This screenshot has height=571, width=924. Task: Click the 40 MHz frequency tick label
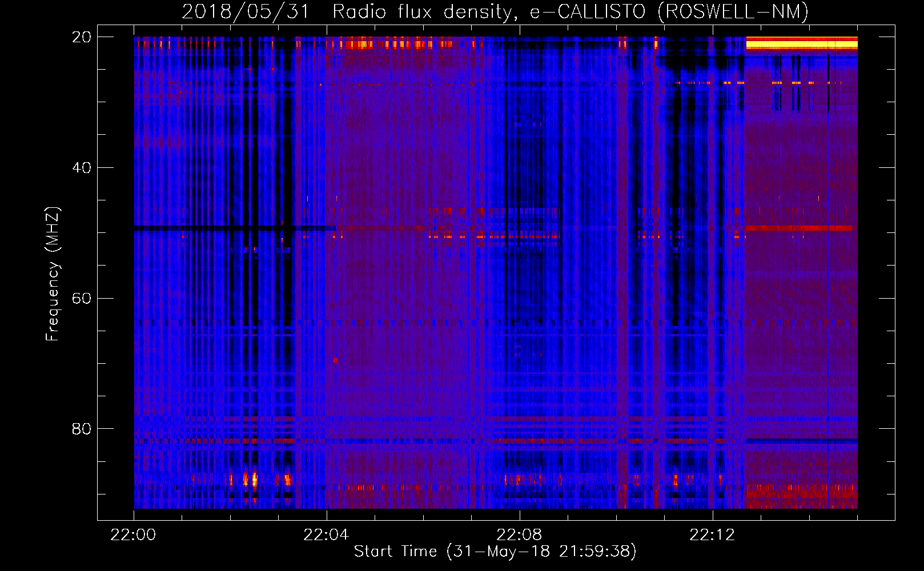82,168
